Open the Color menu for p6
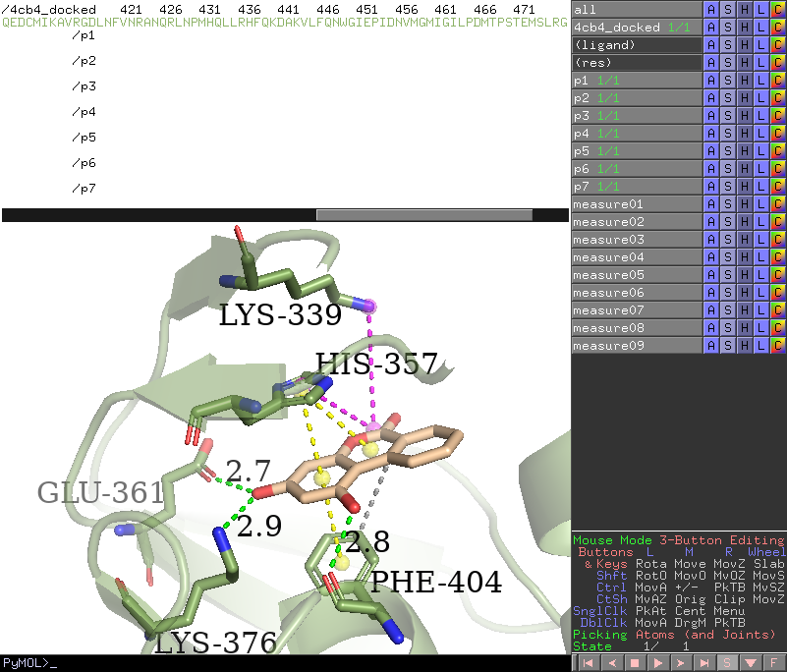 [x=777, y=169]
